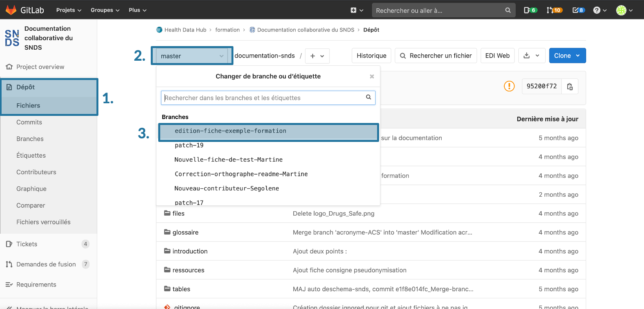Open merge requests icon in top bar
The height and width of the screenshot is (309, 644).
pyautogui.click(x=554, y=10)
